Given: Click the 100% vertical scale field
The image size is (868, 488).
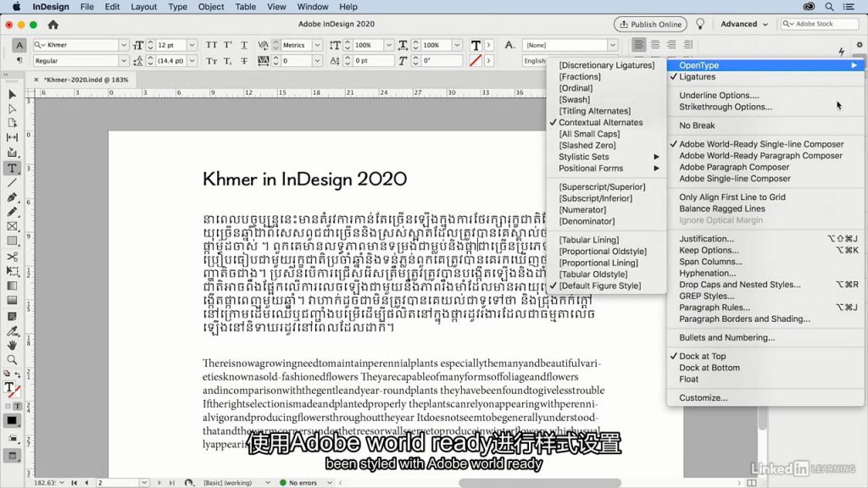Looking at the screenshot, I should pos(370,45).
